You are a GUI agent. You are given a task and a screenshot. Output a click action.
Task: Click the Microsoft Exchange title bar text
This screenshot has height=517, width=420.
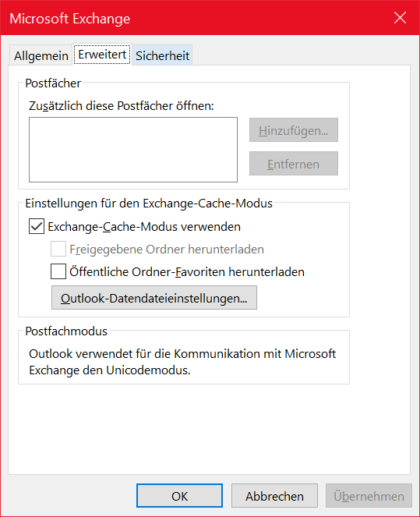pos(70,19)
